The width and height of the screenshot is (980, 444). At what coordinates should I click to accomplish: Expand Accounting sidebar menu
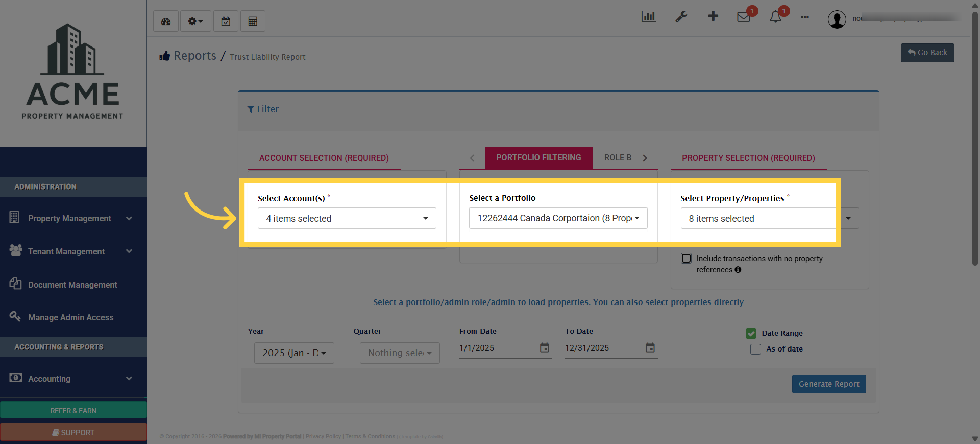click(x=73, y=379)
